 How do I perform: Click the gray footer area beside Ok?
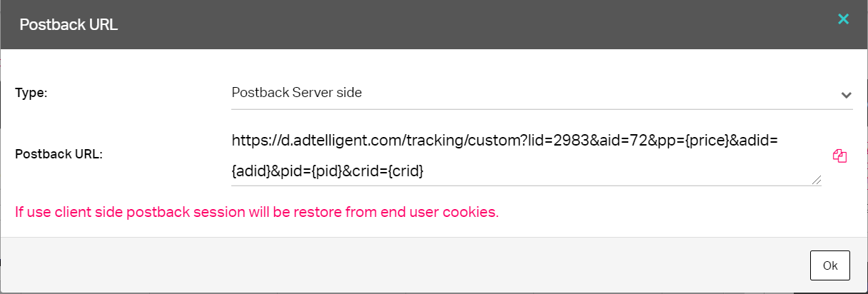coord(400,265)
